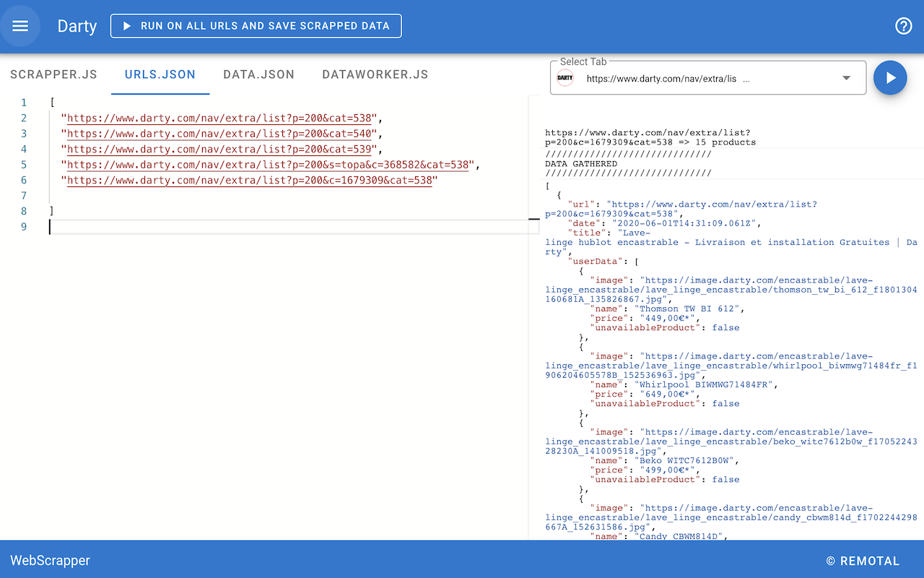Click the s=topa URL on line 5
This screenshot has height=578, width=924.
pos(269,165)
